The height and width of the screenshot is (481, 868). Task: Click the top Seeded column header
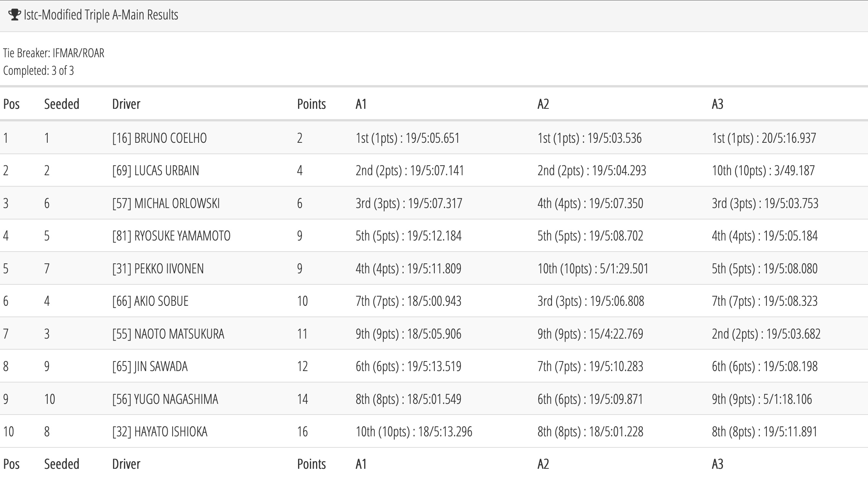(62, 104)
